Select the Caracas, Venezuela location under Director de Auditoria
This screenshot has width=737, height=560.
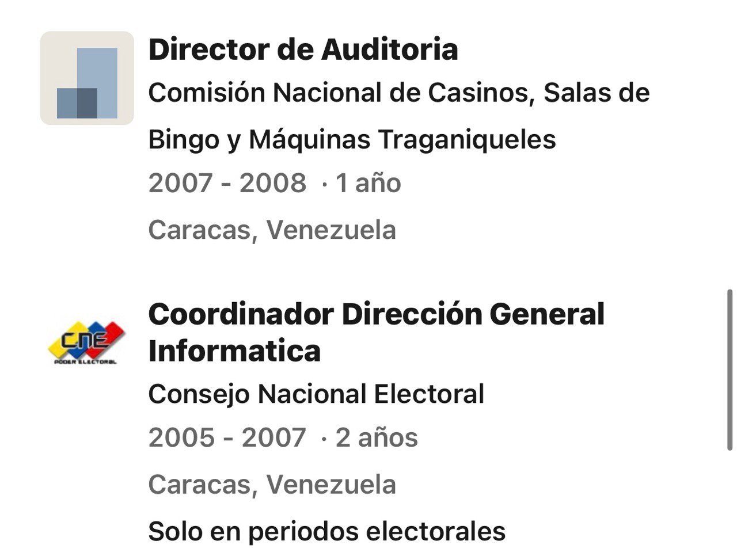pyautogui.click(x=272, y=230)
